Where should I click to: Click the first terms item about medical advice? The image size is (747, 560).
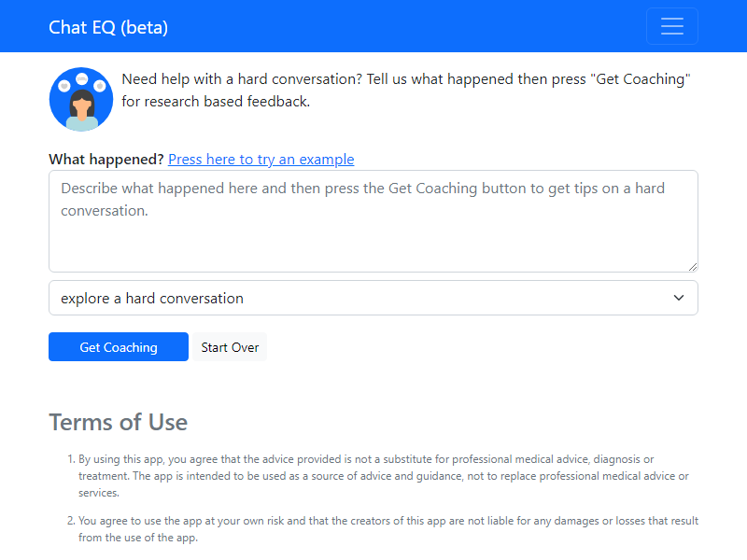[x=383, y=476]
